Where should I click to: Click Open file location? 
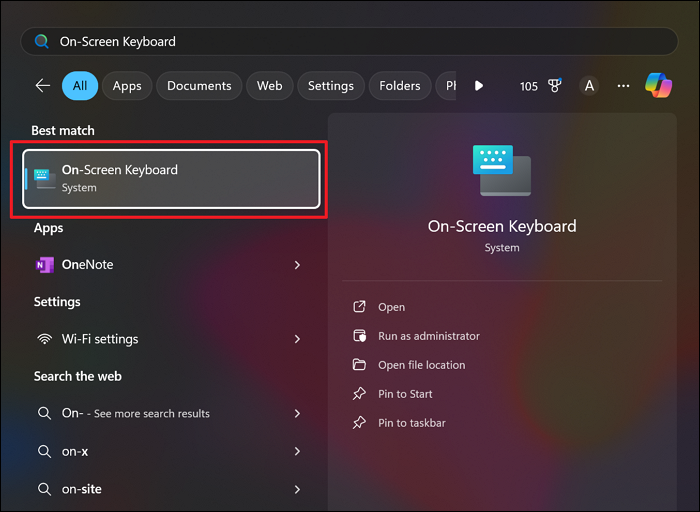(421, 365)
